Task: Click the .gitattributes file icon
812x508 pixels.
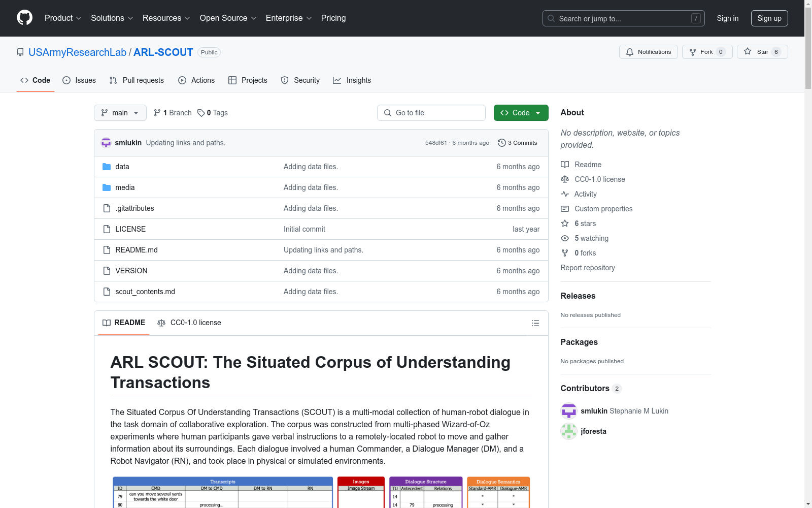Action: (107, 208)
